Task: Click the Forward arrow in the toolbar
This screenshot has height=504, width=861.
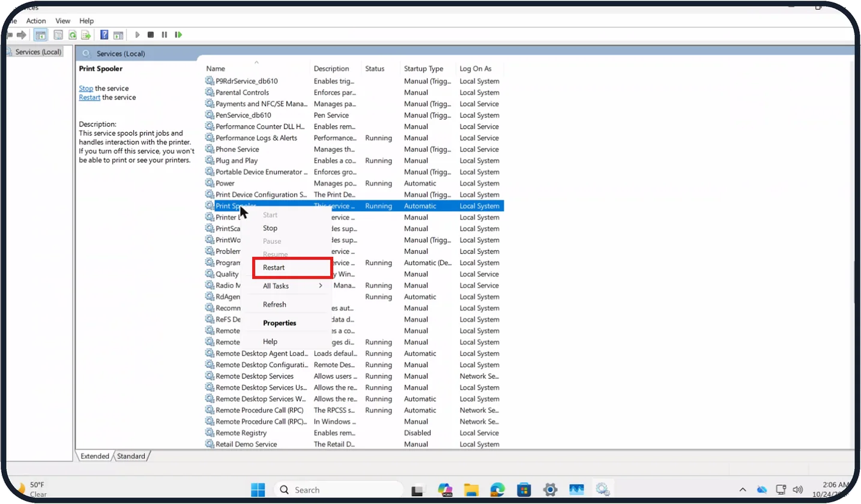Action: pos(22,35)
